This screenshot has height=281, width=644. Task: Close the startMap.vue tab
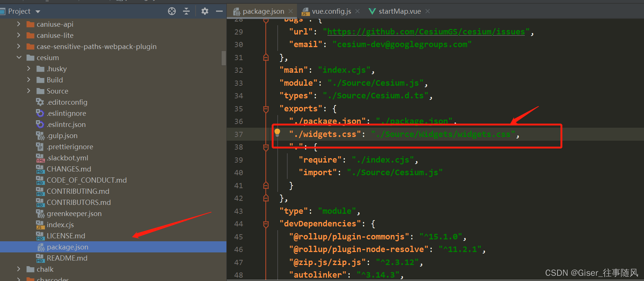[x=428, y=12]
